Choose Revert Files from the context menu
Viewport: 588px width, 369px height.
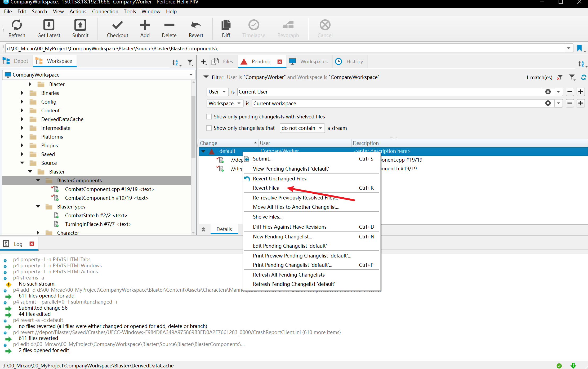[x=311, y=188]
